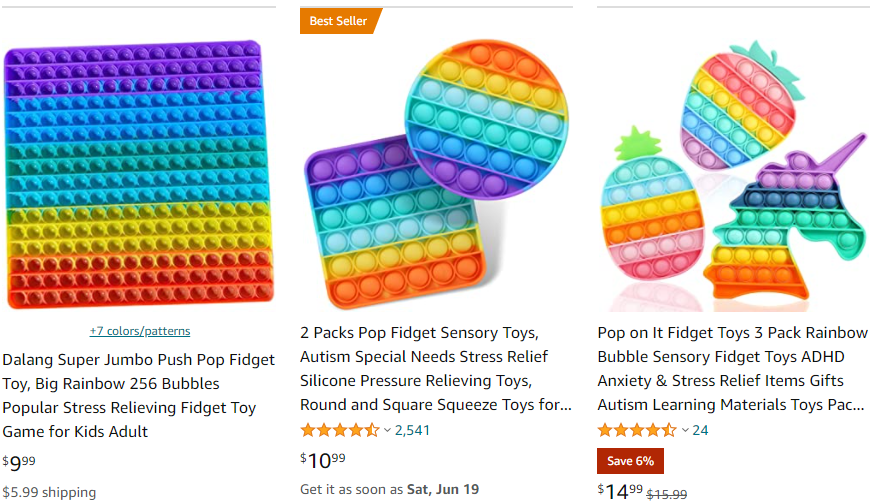Viewport: 870px width, 502px height.
Task: View the 24 customer reviews
Action: coord(700,430)
